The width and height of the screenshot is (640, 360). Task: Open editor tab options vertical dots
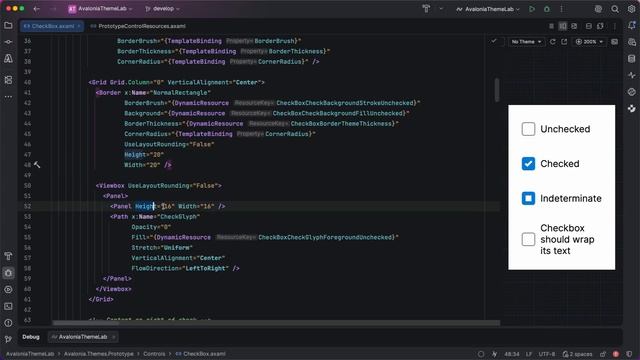point(615,26)
